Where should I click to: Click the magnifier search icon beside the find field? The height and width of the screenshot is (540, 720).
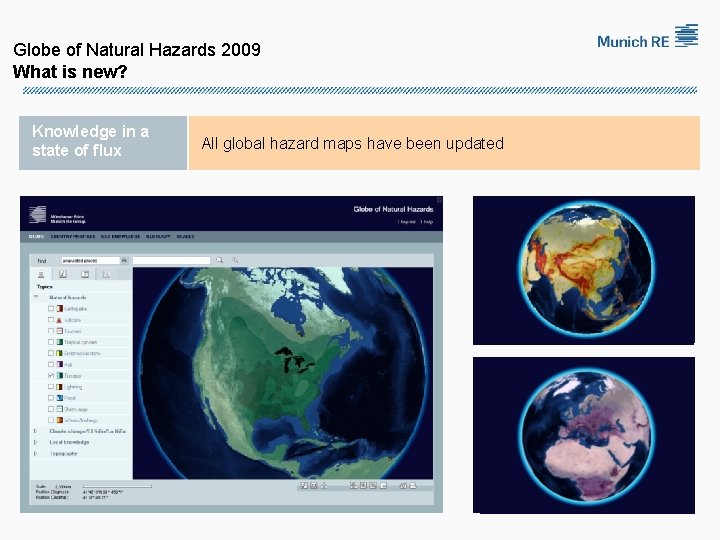(219, 260)
